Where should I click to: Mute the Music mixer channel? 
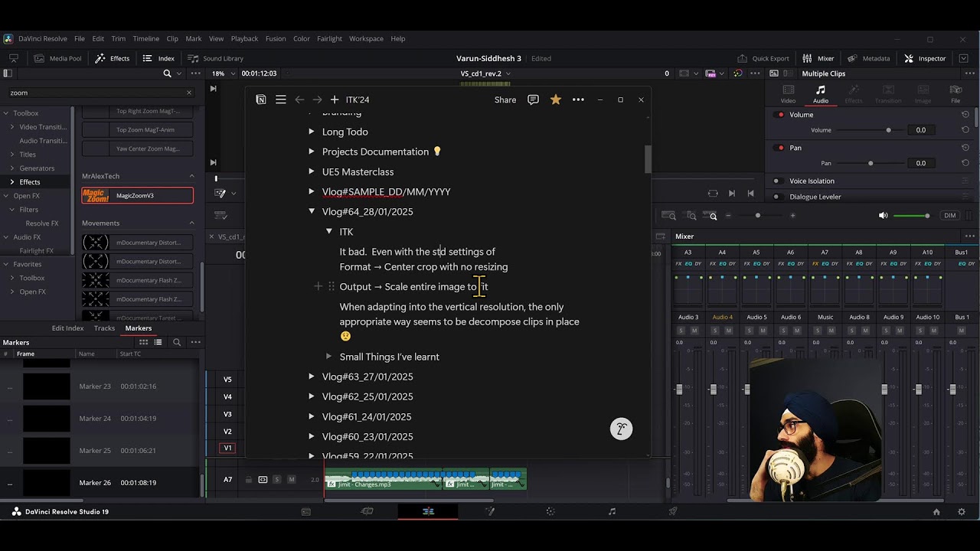(x=831, y=331)
